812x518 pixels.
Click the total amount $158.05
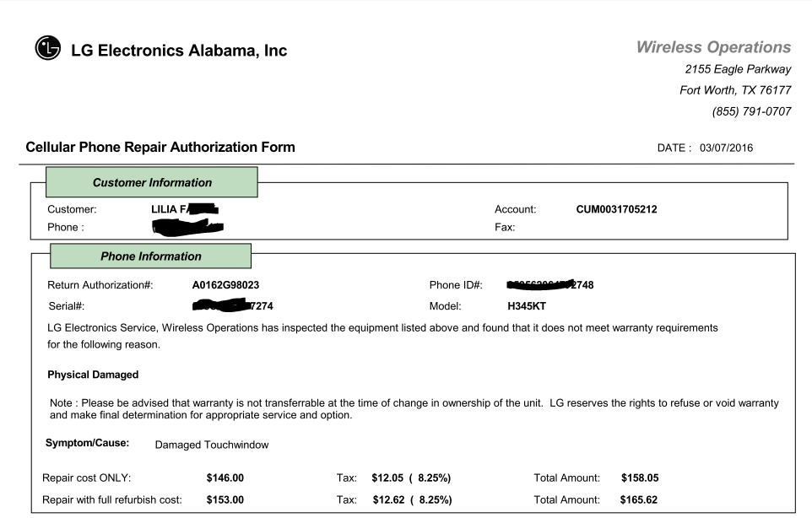click(x=640, y=478)
